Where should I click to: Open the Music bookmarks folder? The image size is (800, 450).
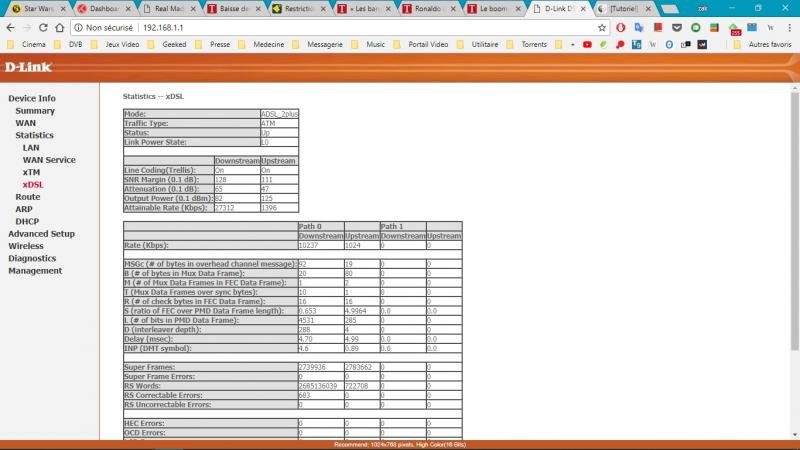[x=368, y=44]
